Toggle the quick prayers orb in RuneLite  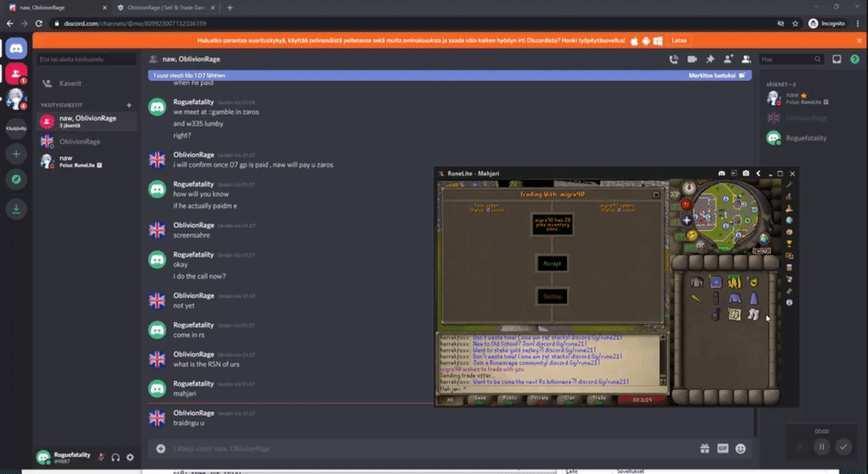coord(686,220)
